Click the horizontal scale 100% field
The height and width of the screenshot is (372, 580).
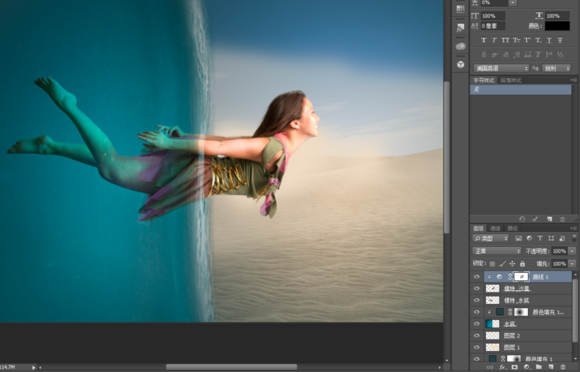(557, 16)
